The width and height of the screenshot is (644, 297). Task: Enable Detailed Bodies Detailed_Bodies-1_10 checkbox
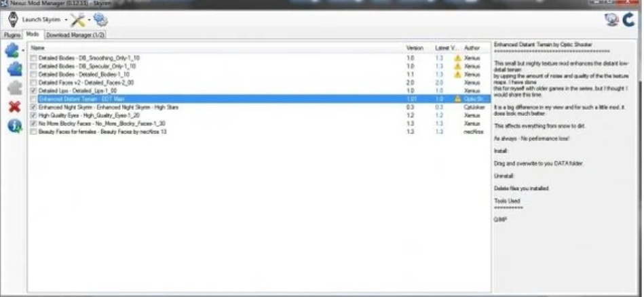(x=33, y=75)
